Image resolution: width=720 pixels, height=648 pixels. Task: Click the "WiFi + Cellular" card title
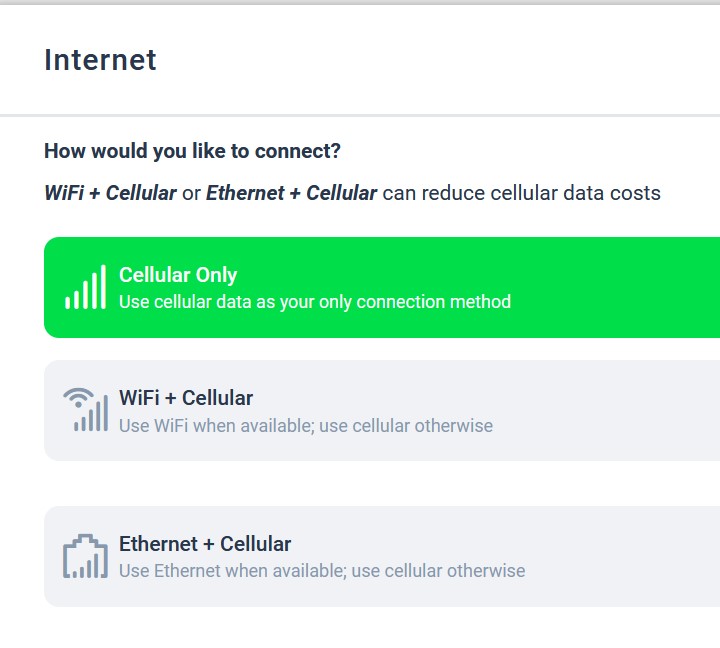click(186, 398)
